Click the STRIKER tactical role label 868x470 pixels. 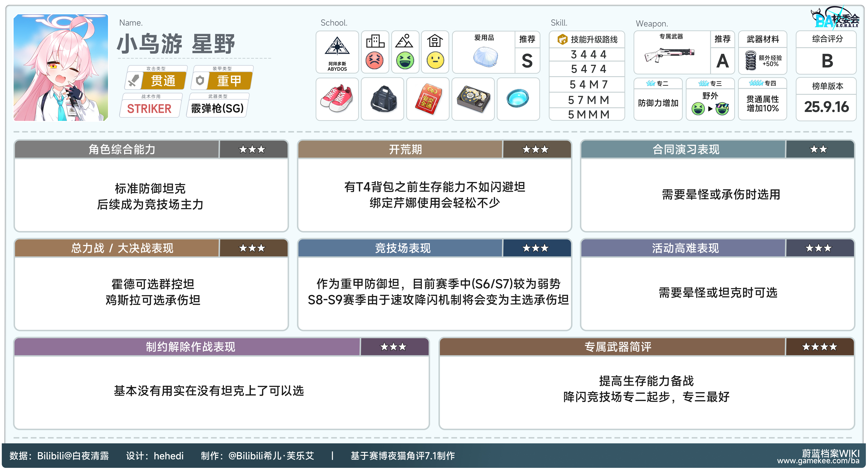point(149,109)
